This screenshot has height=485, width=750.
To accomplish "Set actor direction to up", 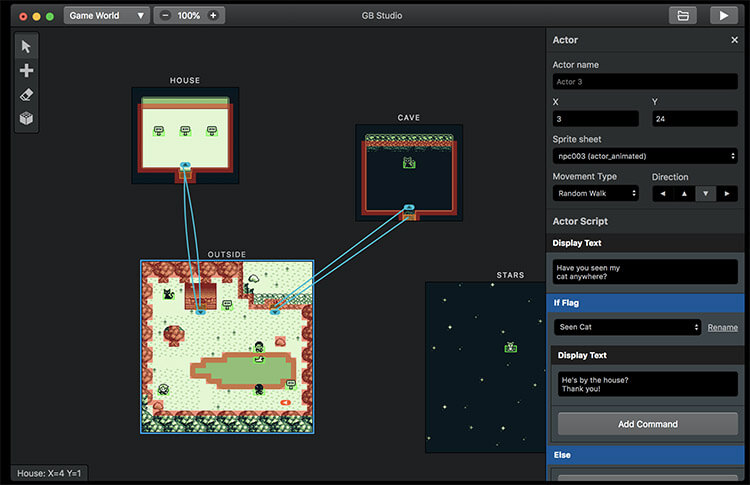I will point(684,194).
